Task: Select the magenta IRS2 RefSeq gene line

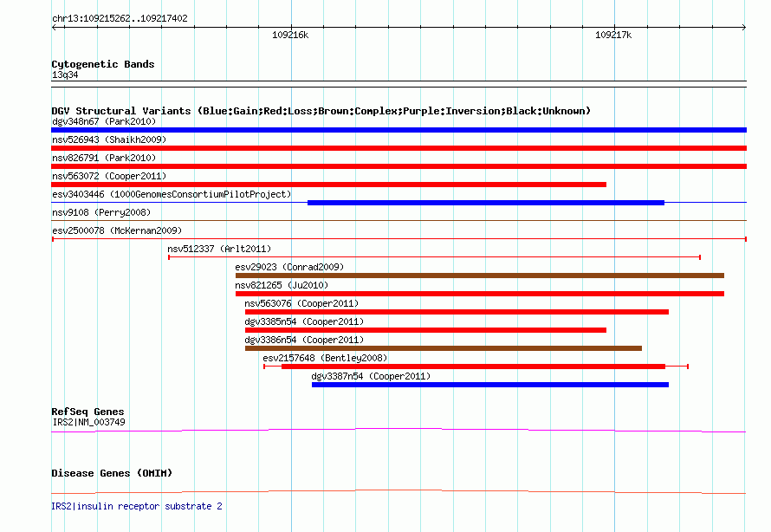Action: tap(398, 431)
